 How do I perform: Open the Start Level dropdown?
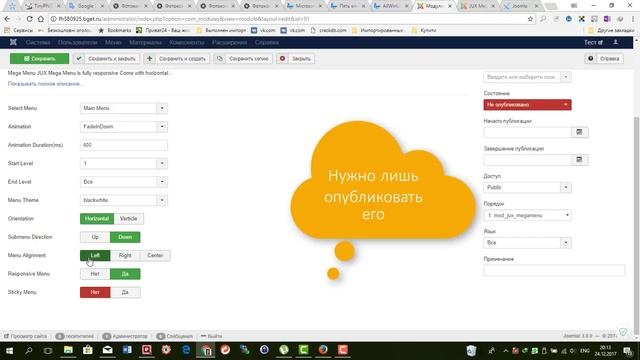click(x=124, y=163)
